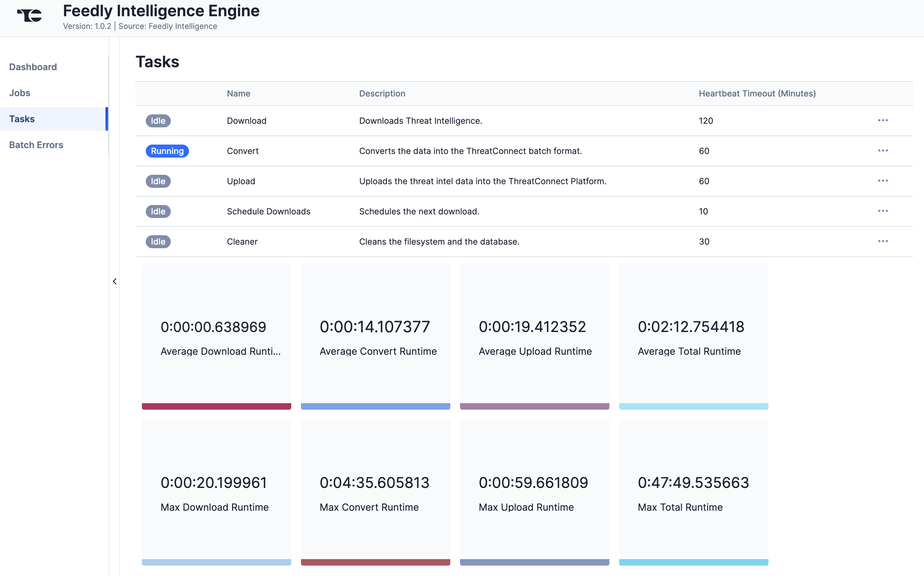Screen dimensions: 924x576
Task: Click the Idle status badge on Cleaner
Action: point(158,241)
